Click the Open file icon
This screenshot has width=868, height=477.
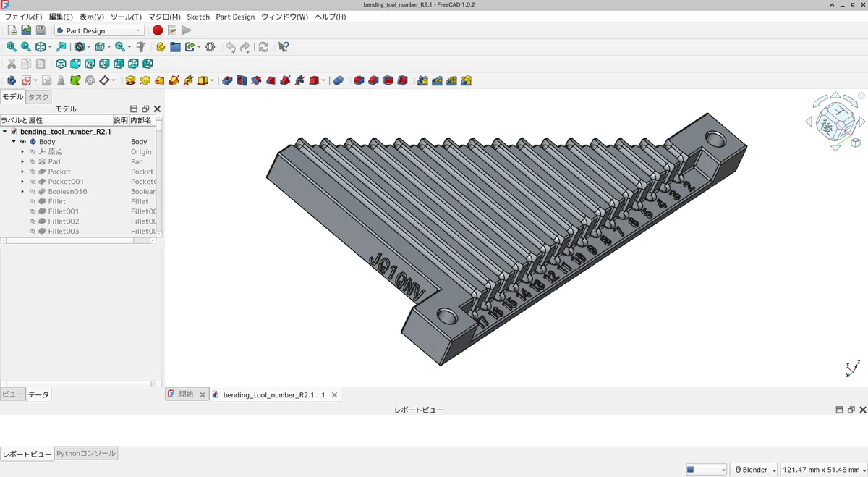26,30
